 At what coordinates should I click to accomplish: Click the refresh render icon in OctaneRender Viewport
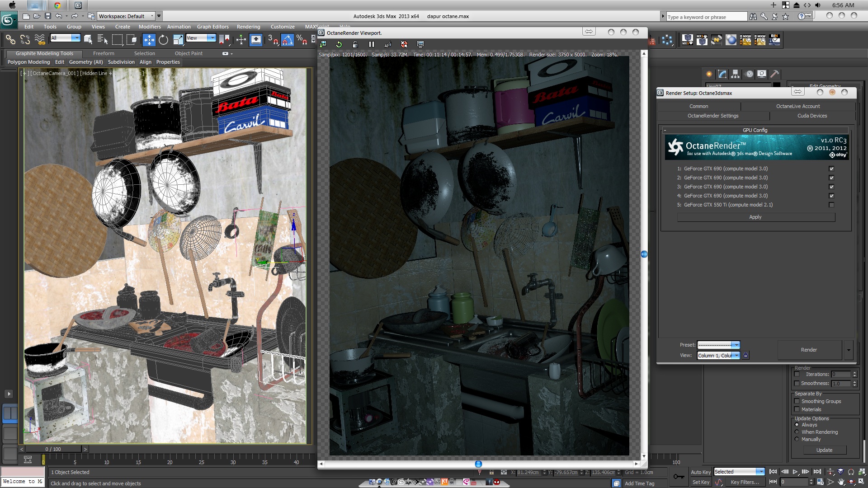coord(339,44)
